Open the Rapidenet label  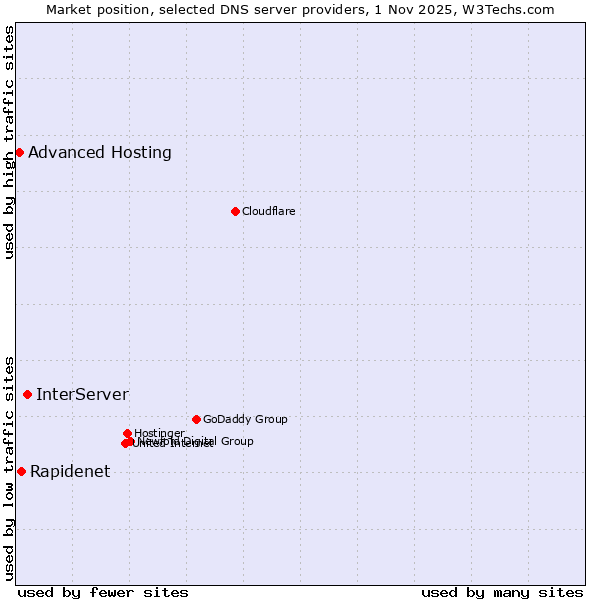click(x=70, y=471)
